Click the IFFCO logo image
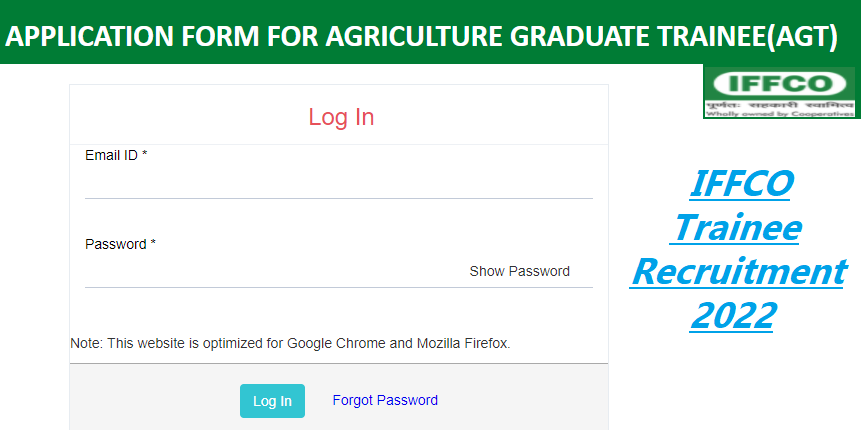Screen dimensions: 861x430 780,83
